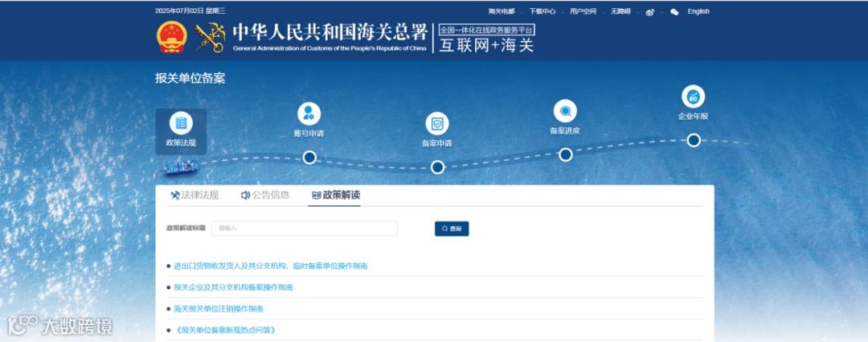The width and height of the screenshot is (868, 342).
Task: Focus the 政策解读标题 input field
Action: click(305, 228)
